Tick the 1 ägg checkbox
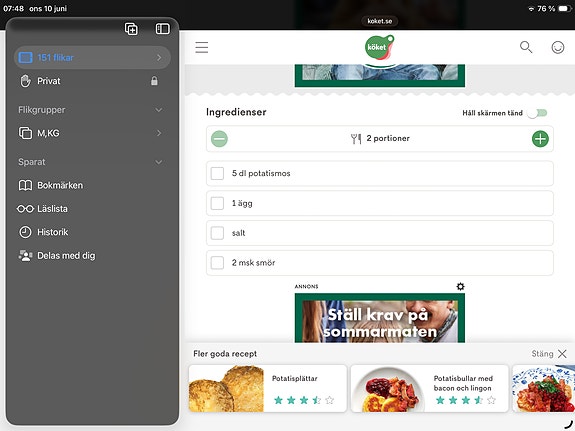 [x=217, y=203]
